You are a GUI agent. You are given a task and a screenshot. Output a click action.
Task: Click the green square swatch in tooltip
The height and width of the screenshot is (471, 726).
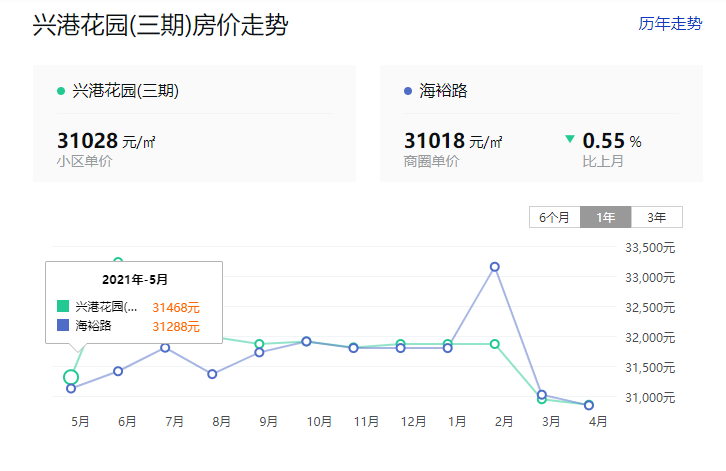coord(63,306)
